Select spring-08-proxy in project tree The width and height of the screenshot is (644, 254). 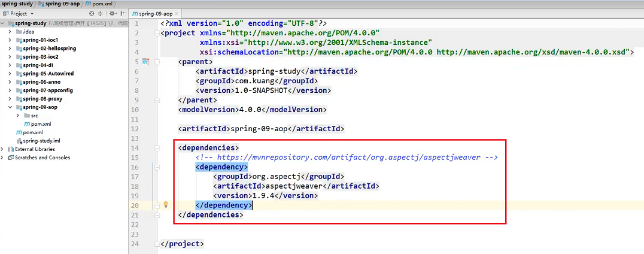[42, 99]
